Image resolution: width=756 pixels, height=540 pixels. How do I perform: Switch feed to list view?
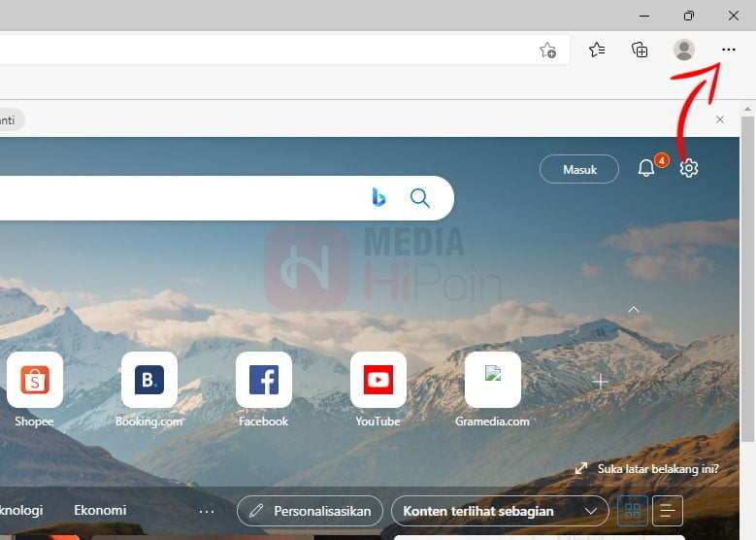coord(668,511)
